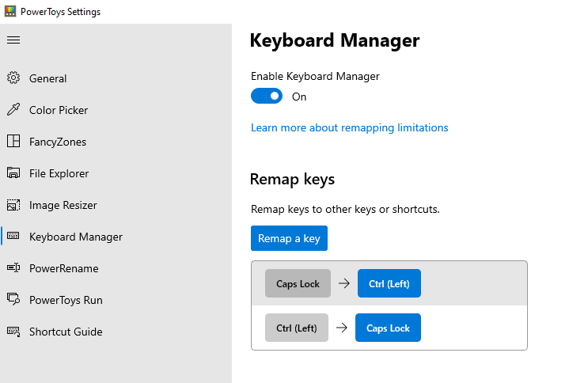Open the PowerRename icon
The width and height of the screenshot is (588, 383).
tap(13, 267)
